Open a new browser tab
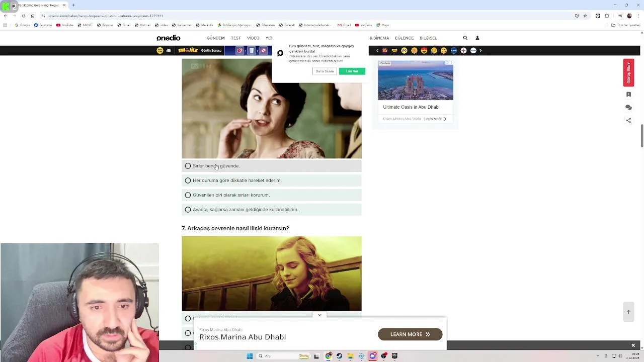The width and height of the screenshot is (644, 362). (x=73, y=5)
